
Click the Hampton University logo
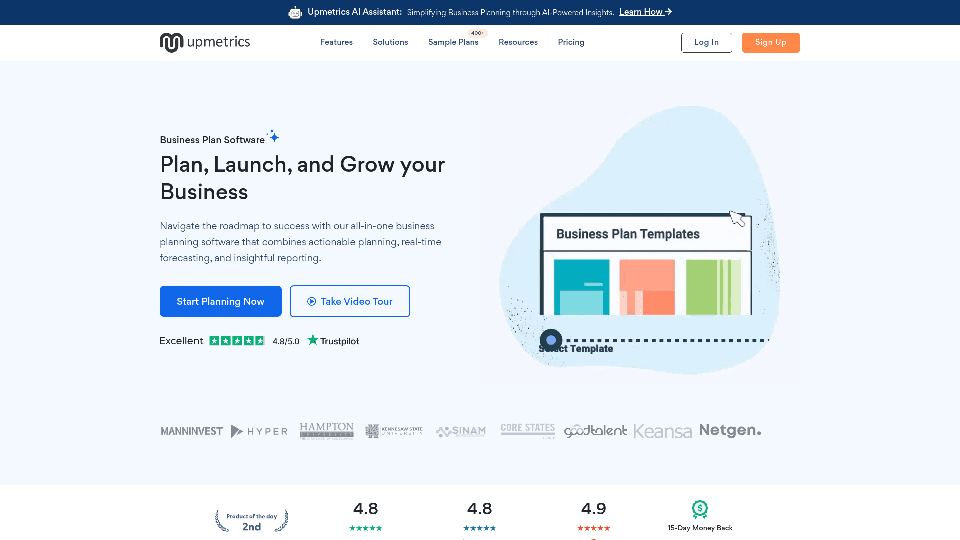tap(326, 430)
